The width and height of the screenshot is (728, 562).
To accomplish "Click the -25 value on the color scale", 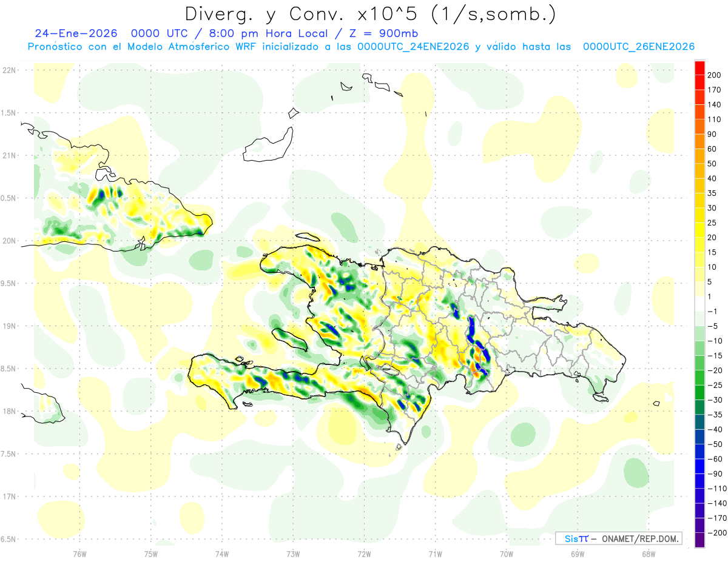I will coord(714,385).
